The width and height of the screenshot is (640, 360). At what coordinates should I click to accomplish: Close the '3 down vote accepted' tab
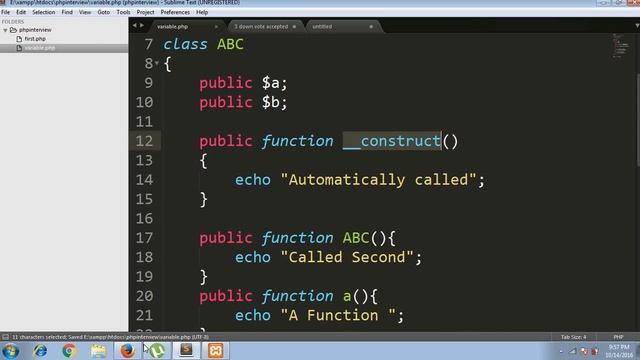coord(294,27)
